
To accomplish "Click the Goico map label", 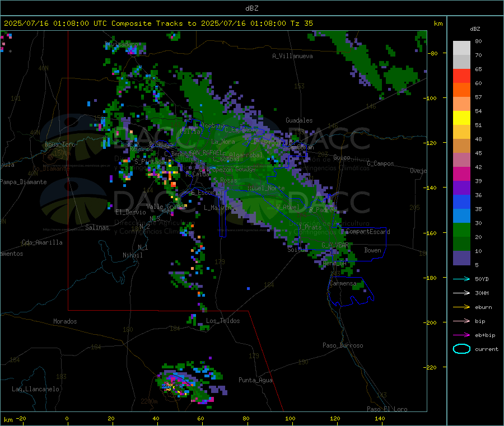I will [342, 157].
